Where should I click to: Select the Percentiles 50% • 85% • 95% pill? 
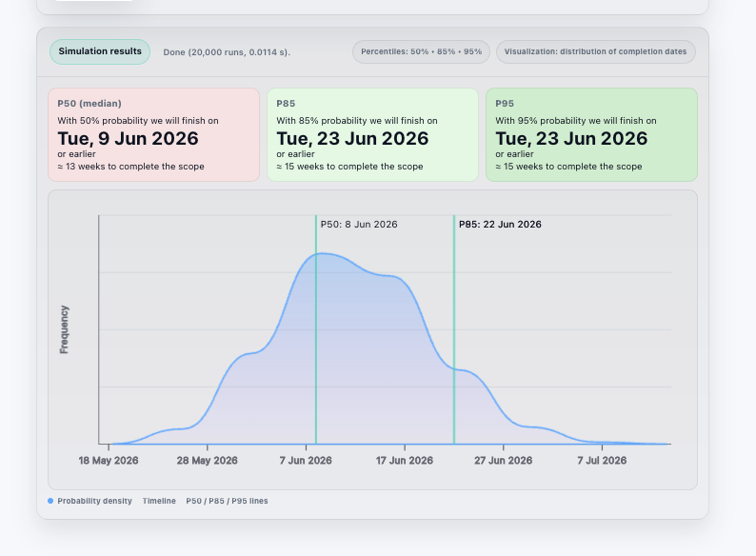(x=421, y=51)
